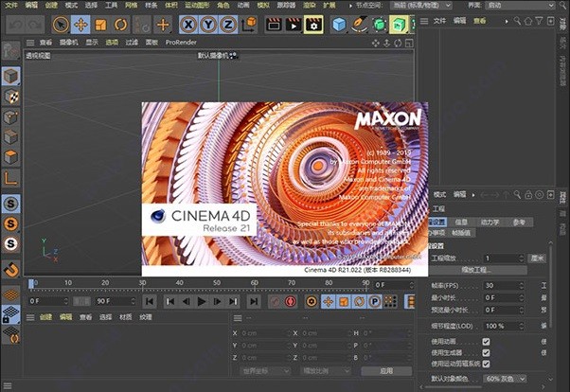Open the 摄像机 viewport menu
This screenshot has width=570, height=392.
coord(69,43)
